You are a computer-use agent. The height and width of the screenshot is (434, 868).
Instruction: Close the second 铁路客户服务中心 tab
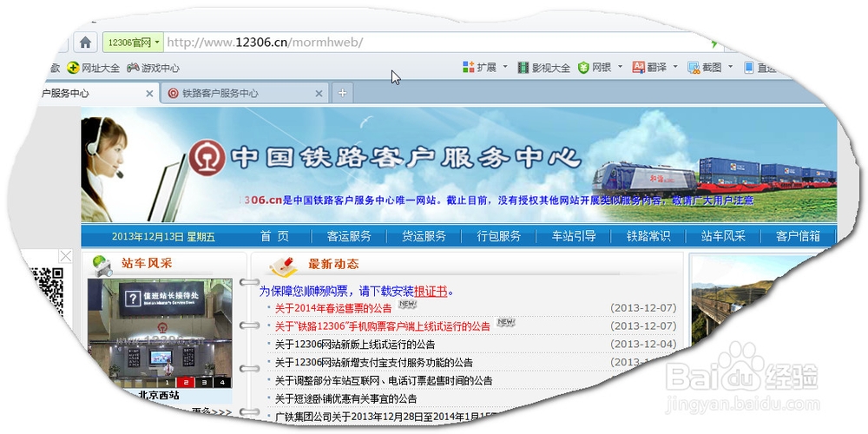319,94
